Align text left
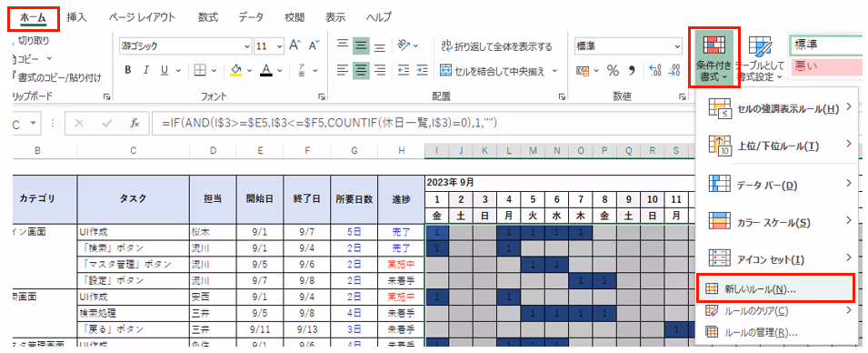This screenshot has height=353, width=868. (x=343, y=70)
